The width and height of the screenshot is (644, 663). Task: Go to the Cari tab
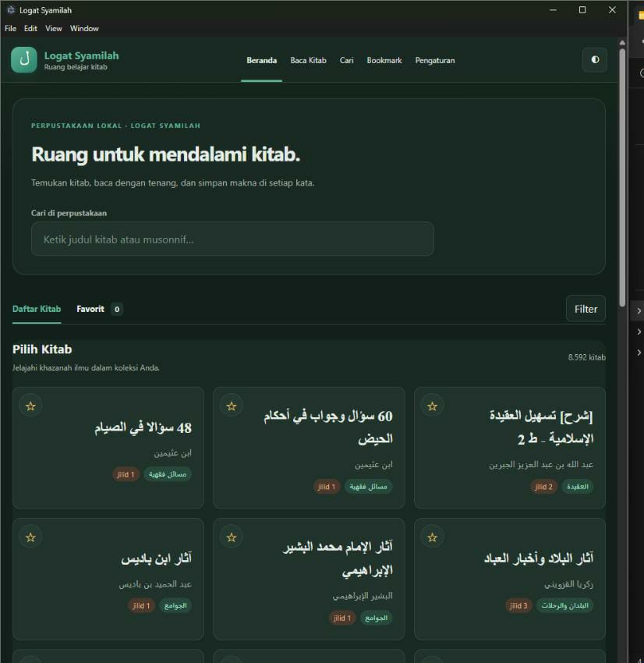[346, 61]
